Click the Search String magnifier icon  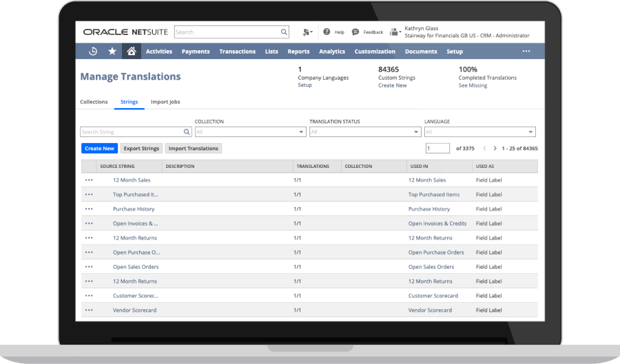tap(187, 131)
